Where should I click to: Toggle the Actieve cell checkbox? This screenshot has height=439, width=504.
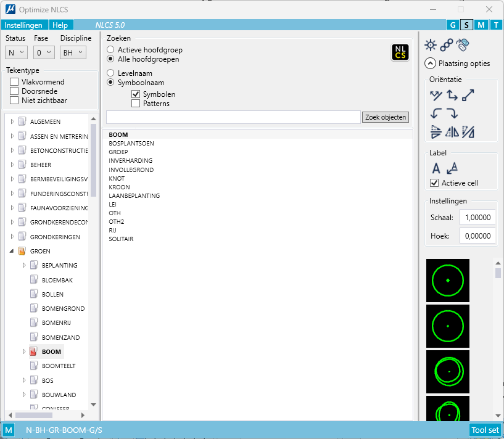[434, 183]
